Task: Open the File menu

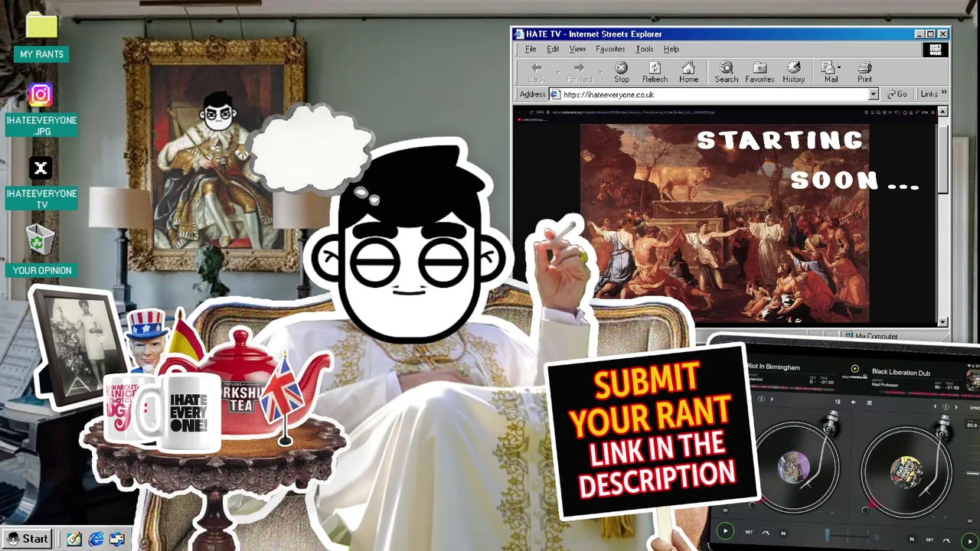Action: [x=531, y=49]
